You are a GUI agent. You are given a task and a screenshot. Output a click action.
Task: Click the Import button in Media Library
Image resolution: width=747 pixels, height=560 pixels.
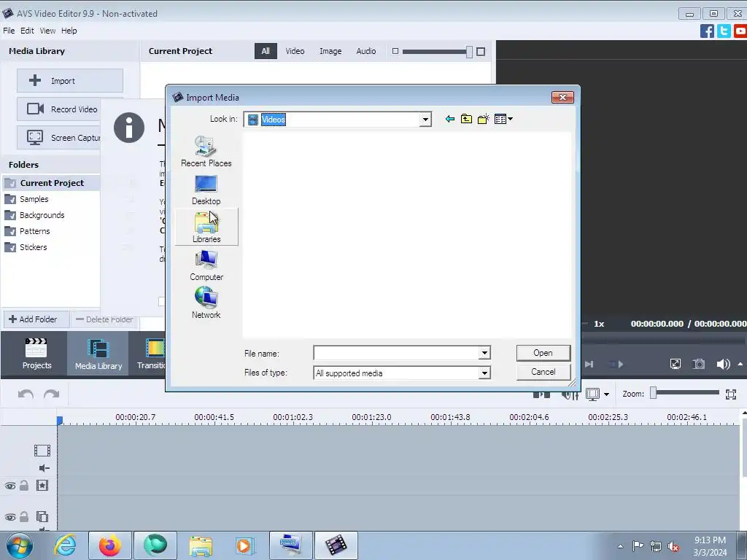point(70,80)
